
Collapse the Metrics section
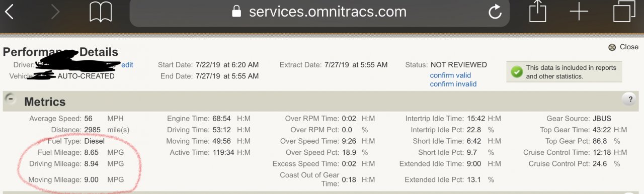pos(10,100)
